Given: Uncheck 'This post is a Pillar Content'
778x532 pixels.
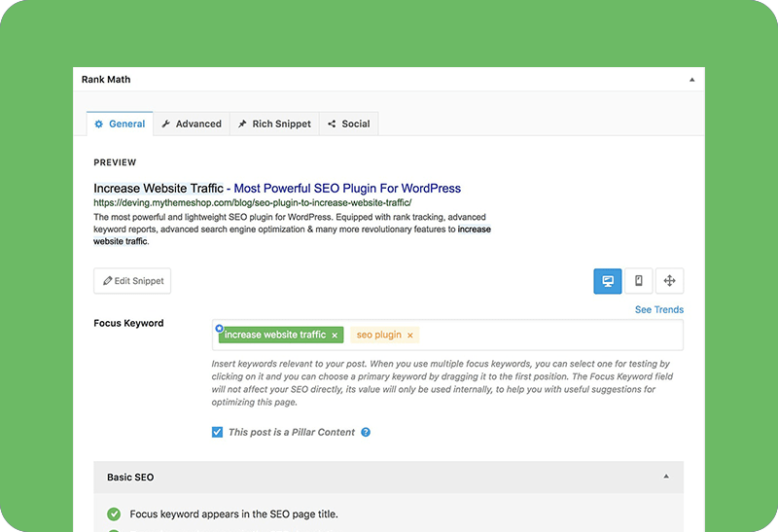Looking at the screenshot, I should [x=217, y=432].
